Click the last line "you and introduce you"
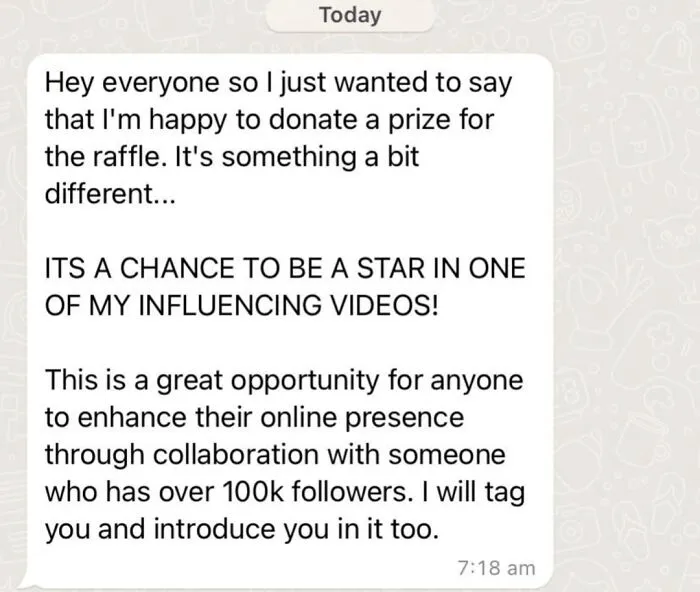This screenshot has width=700, height=592. [x=240, y=529]
